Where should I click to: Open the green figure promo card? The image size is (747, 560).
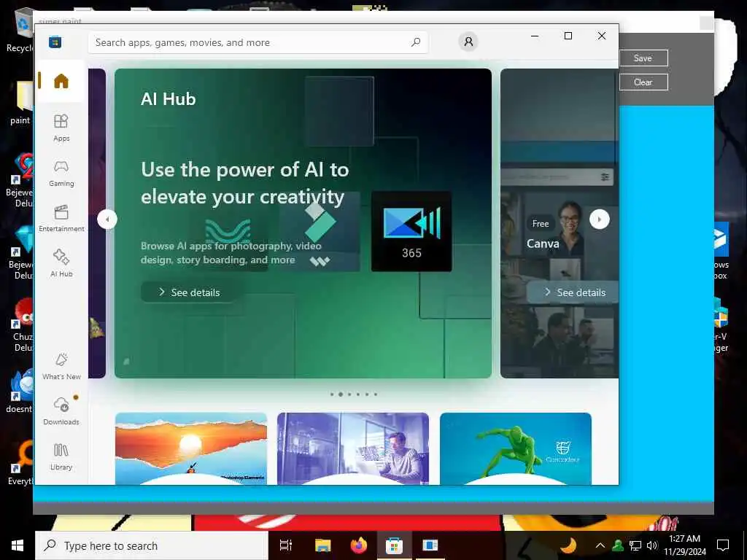click(x=516, y=448)
